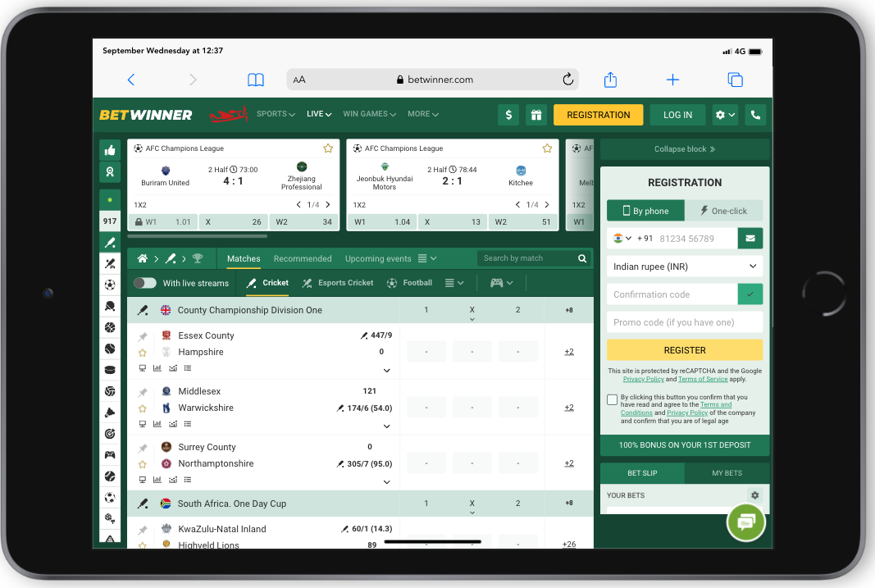The image size is (875, 588).
Task: Tap the Safari share icon
Action: pyautogui.click(x=610, y=80)
